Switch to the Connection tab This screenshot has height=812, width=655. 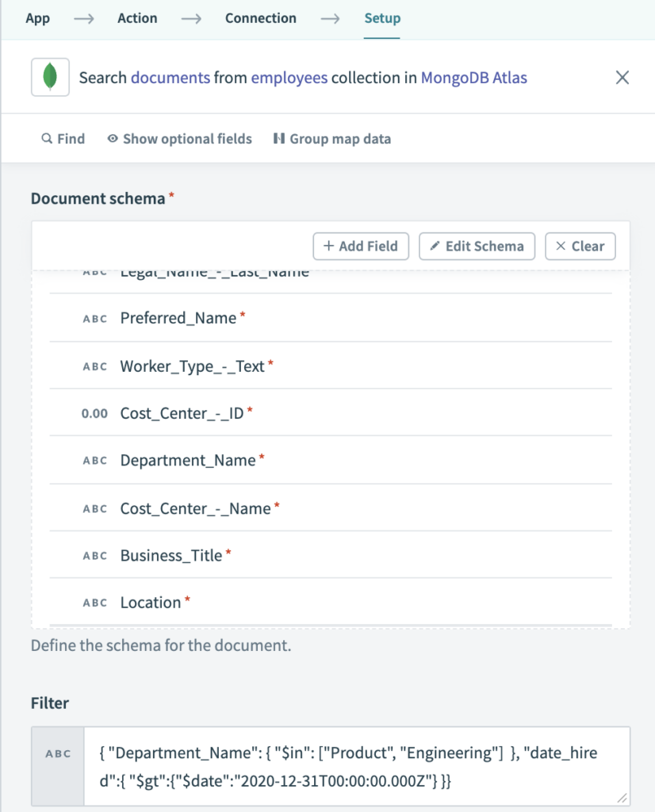(260, 17)
